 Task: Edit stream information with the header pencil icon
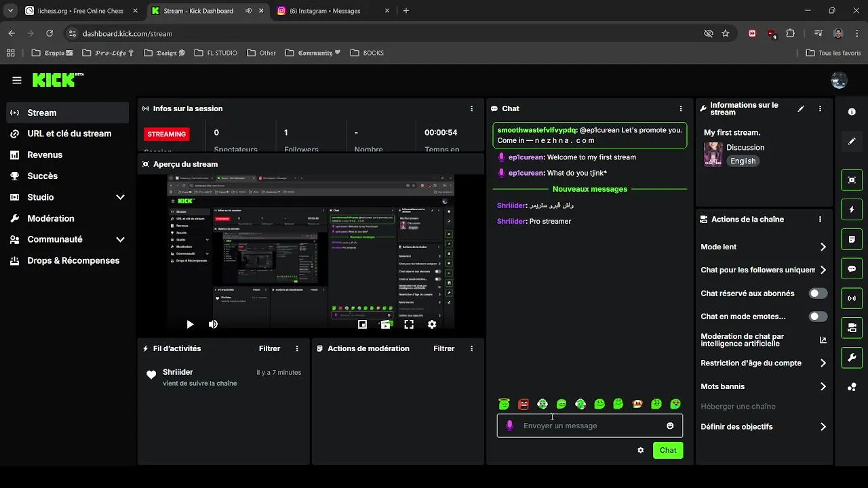click(801, 108)
